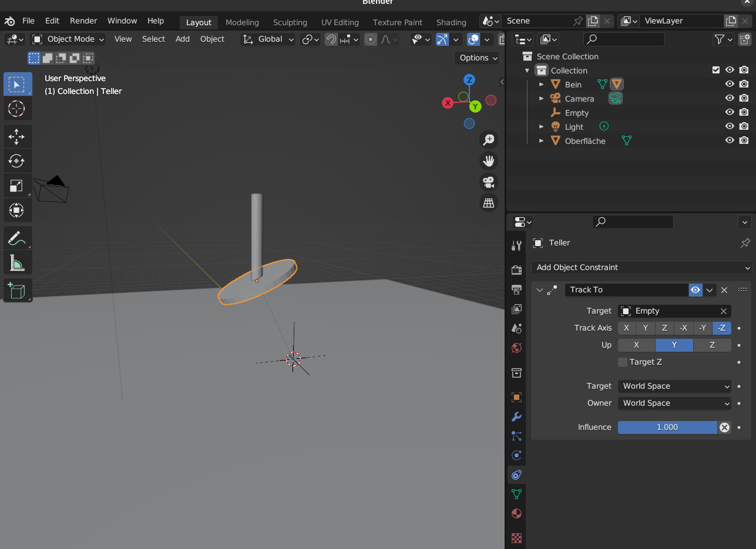Click the Influence slider
This screenshot has height=549, width=756.
[667, 427]
